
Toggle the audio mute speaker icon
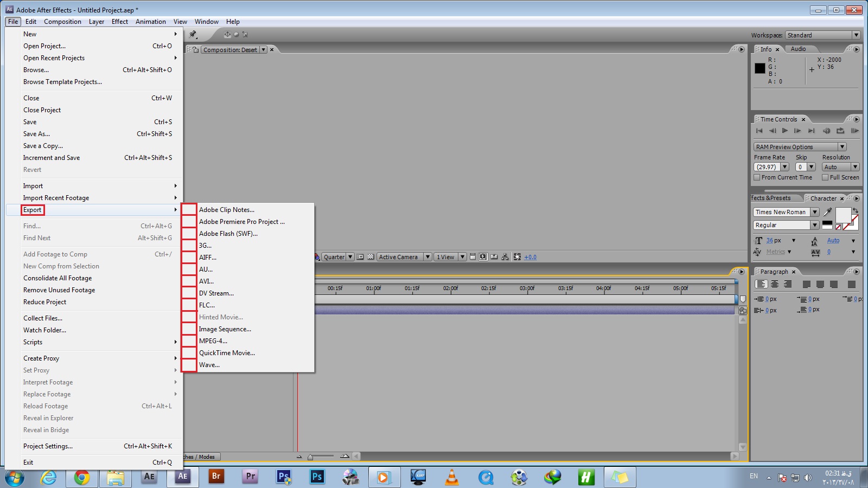pyautogui.click(x=826, y=131)
